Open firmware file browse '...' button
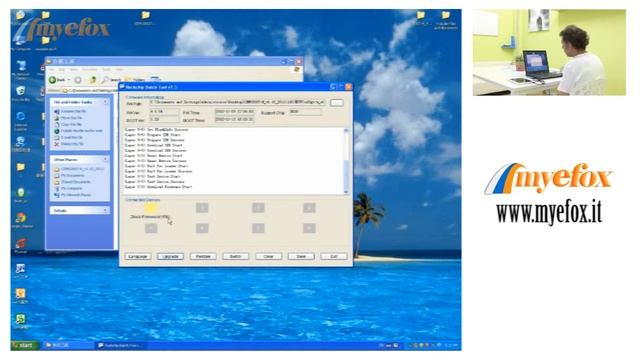Screen dimensions: 640x360 (337, 103)
